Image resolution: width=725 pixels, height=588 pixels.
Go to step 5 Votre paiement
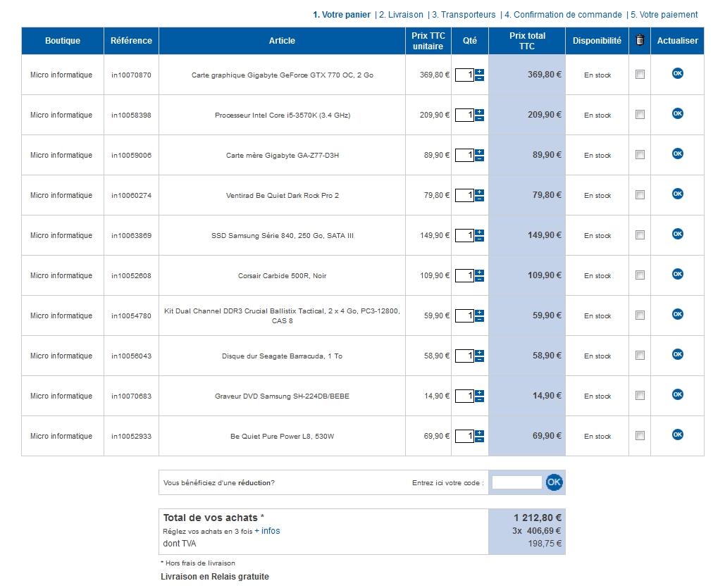coord(664,15)
